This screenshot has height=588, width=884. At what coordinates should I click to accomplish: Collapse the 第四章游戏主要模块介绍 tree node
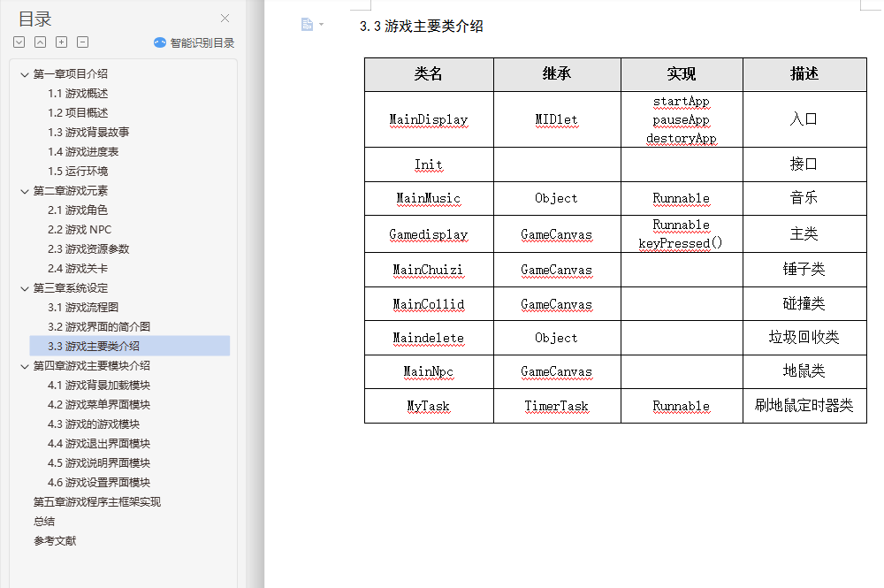(24, 366)
